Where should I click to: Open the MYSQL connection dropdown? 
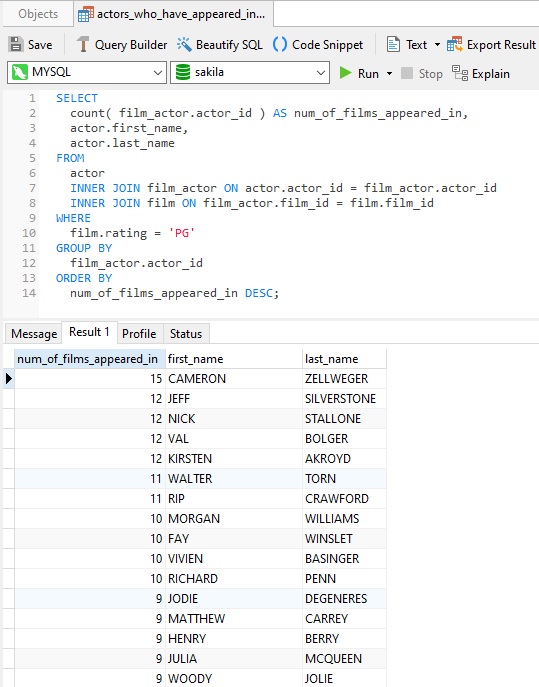87,72
